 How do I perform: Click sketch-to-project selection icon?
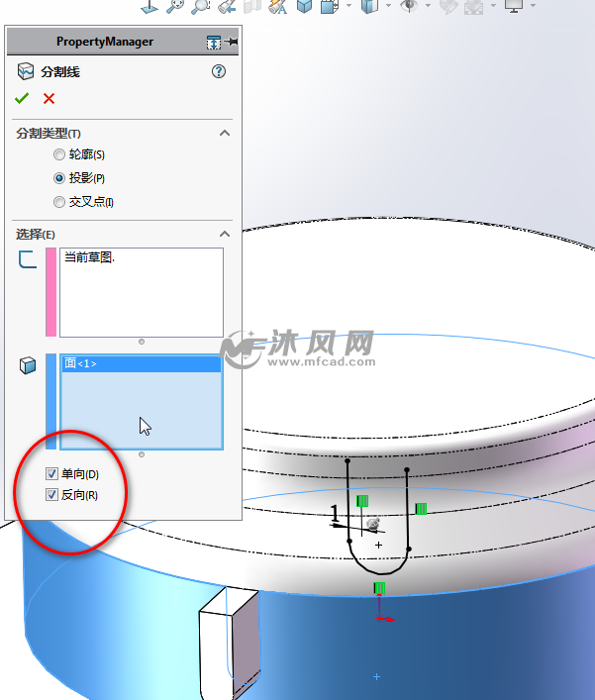[x=28, y=259]
